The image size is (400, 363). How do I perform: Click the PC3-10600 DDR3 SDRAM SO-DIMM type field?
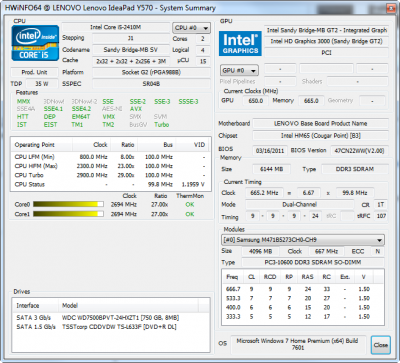coord(313,263)
